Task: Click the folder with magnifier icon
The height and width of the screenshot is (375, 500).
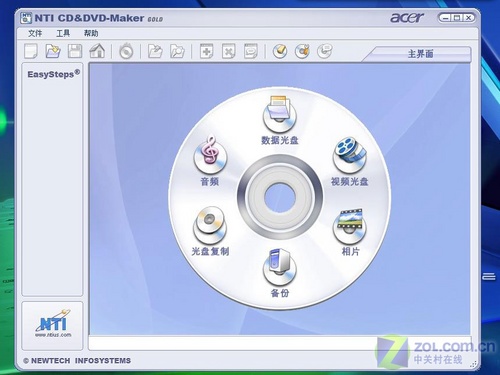Action: [x=177, y=52]
